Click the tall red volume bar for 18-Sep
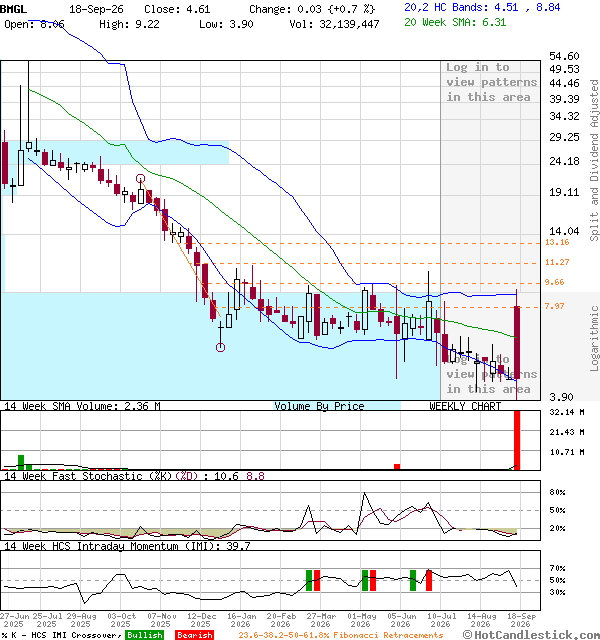The height and width of the screenshot is (640, 600). point(517,440)
